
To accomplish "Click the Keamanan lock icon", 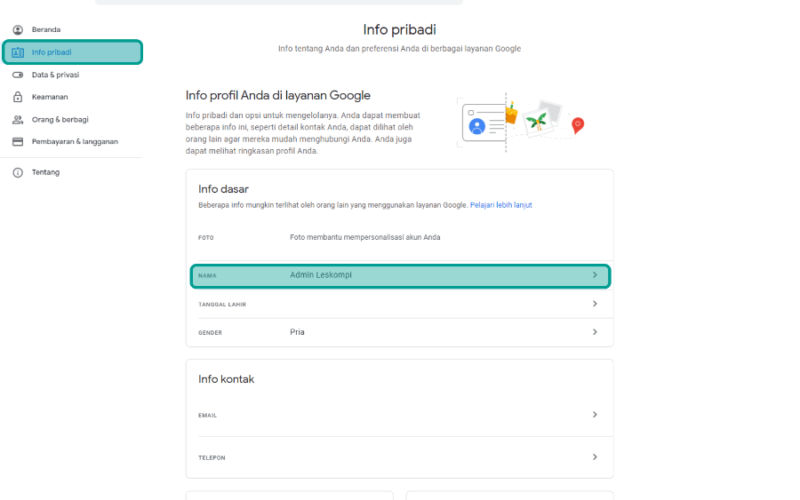I will click(18, 97).
